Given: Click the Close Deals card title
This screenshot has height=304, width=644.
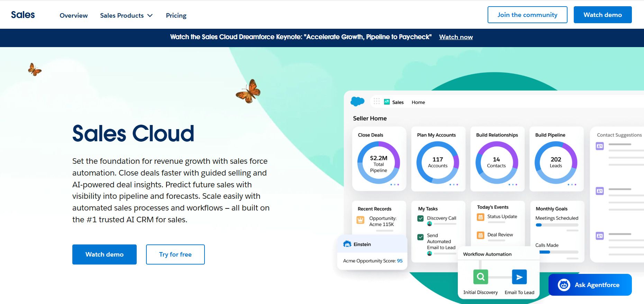Looking at the screenshot, I should coord(371,135).
